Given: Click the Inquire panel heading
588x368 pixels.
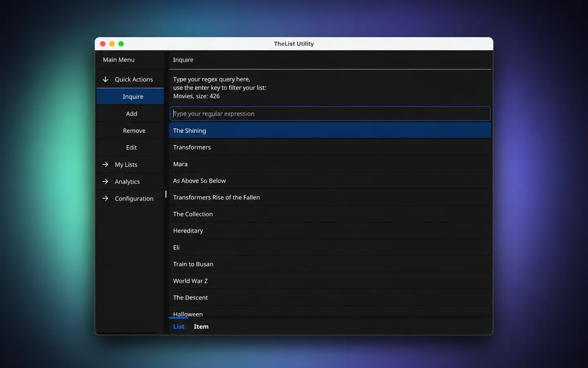Looking at the screenshot, I should click(183, 60).
